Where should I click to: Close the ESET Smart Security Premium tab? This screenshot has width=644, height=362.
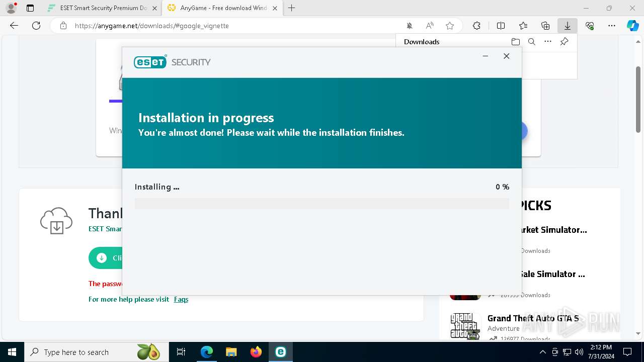(x=154, y=8)
